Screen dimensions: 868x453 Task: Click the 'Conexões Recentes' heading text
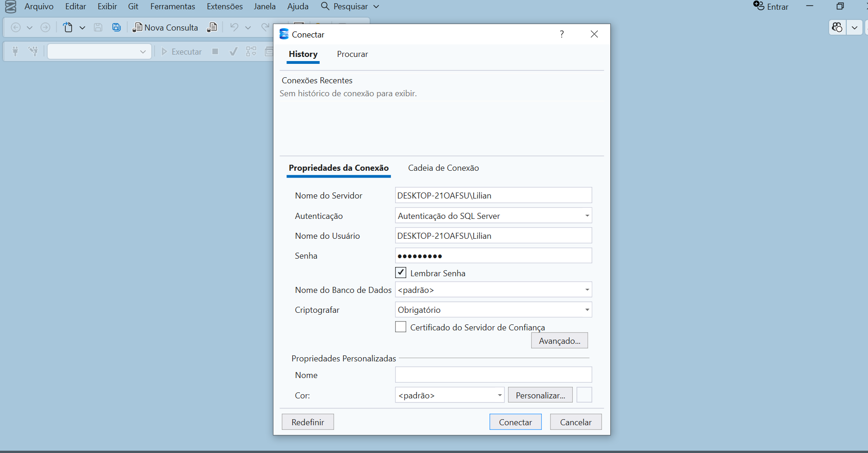click(x=317, y=81)
